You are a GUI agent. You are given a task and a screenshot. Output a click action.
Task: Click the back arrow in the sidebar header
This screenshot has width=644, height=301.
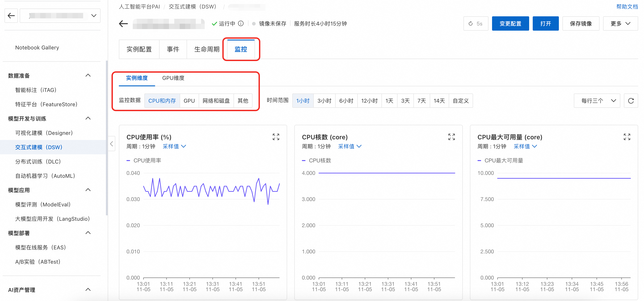(11, 16)
